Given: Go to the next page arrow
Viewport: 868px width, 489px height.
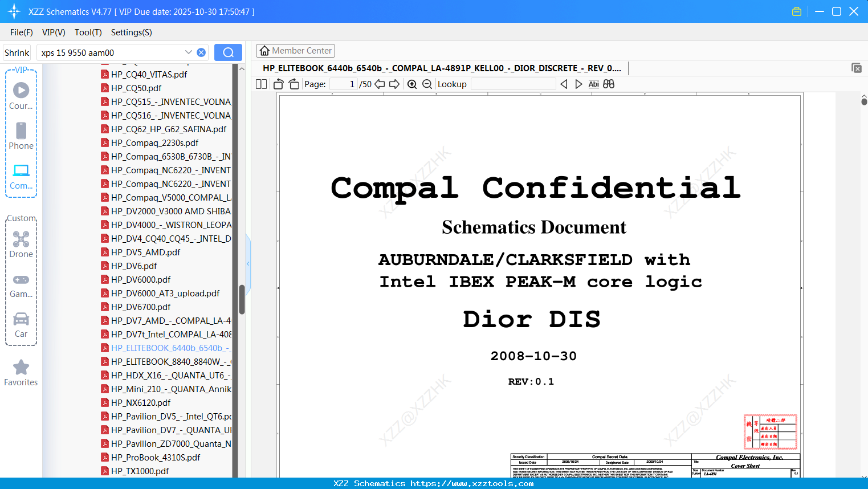Looking at the screenshot, I should click(394, 84).
